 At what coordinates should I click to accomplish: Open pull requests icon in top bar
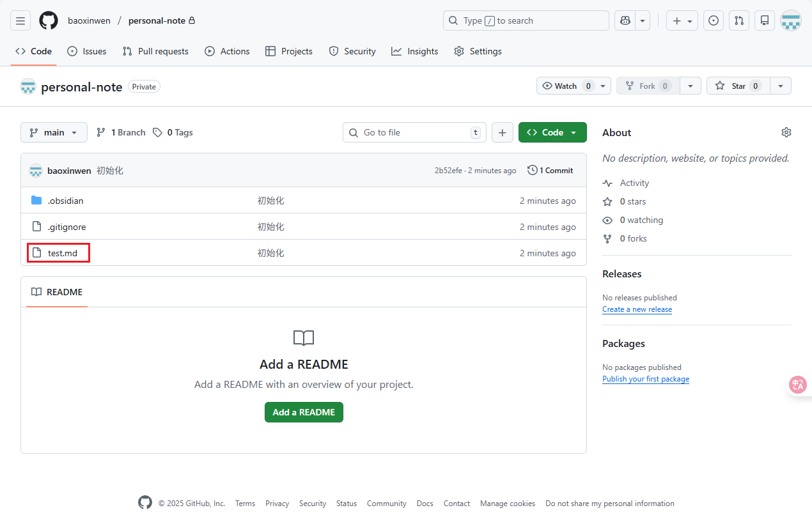(739, 20)
